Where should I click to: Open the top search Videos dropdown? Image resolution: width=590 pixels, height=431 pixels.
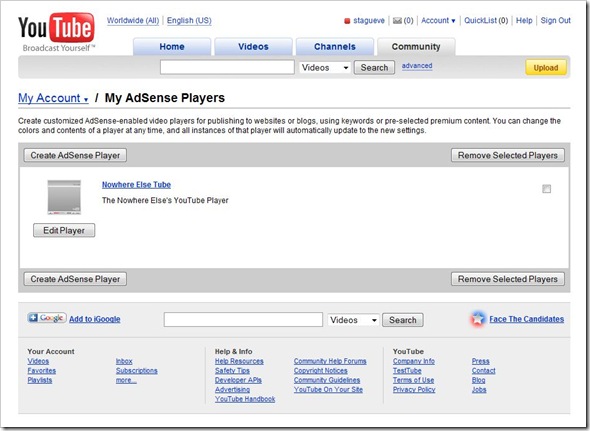pos(325,68)
